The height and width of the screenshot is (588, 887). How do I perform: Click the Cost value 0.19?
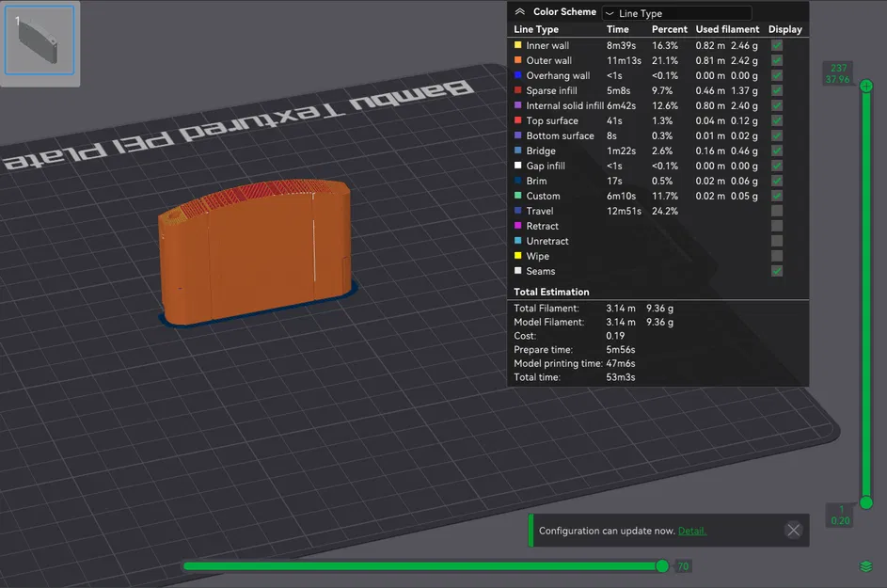click(615, 336)
